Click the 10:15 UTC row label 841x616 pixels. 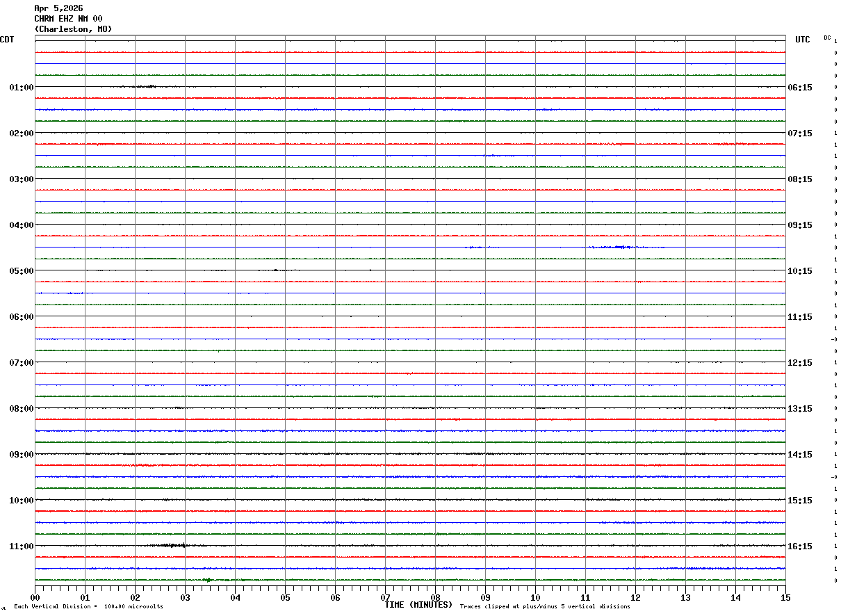point(800,270)
